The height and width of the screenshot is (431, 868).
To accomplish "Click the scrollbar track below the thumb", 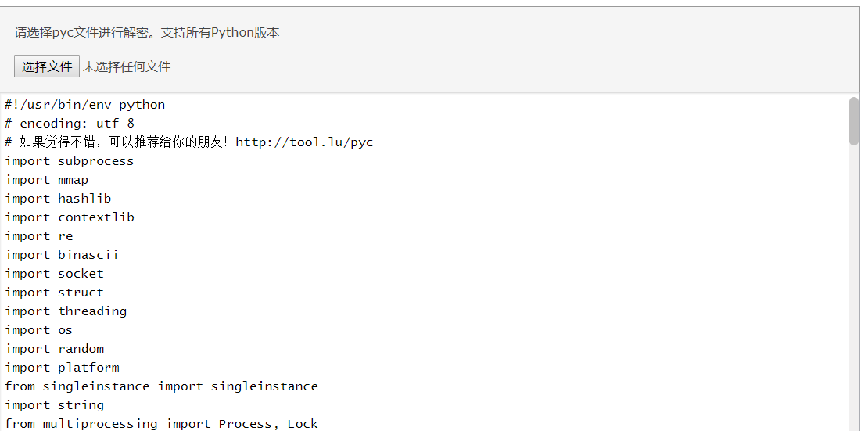I will (x=854, y=288).
